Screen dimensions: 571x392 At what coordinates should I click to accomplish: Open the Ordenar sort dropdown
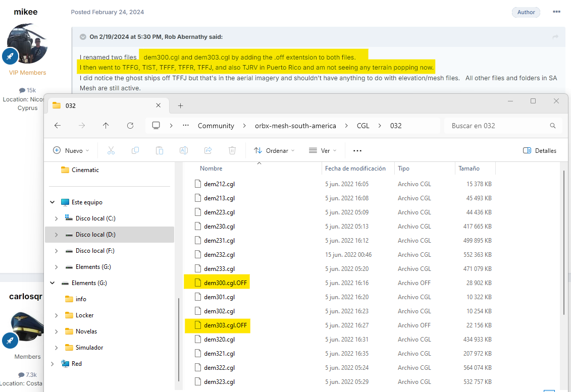[273, 150]
